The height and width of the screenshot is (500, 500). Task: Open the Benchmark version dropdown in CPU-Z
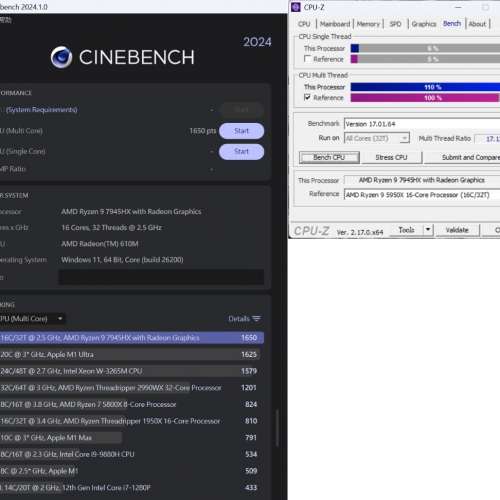tap(422, 124)
